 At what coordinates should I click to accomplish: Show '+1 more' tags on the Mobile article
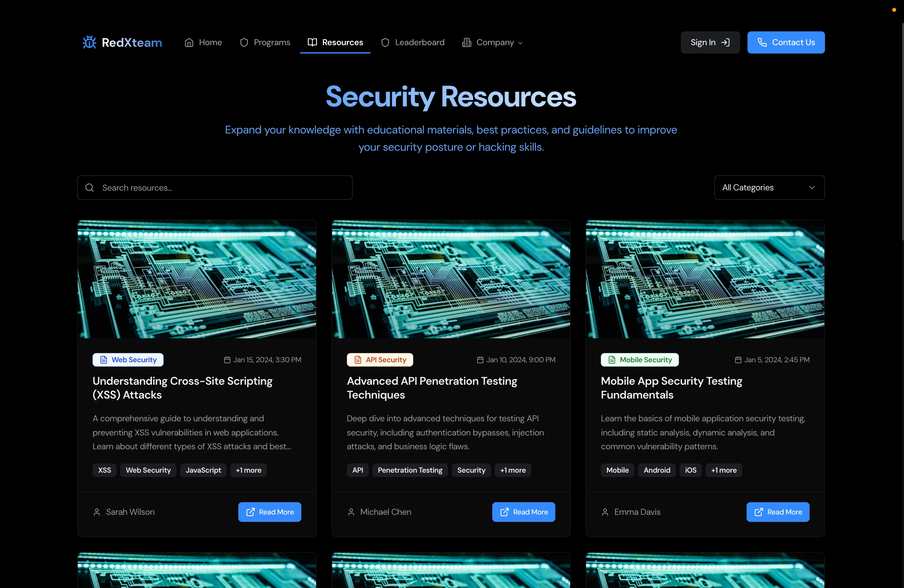[724, 470]
